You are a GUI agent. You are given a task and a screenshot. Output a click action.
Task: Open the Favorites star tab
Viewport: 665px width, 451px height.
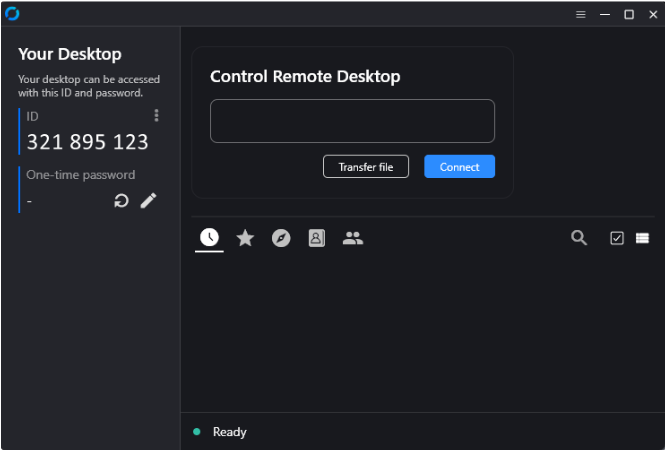(245, 238)
